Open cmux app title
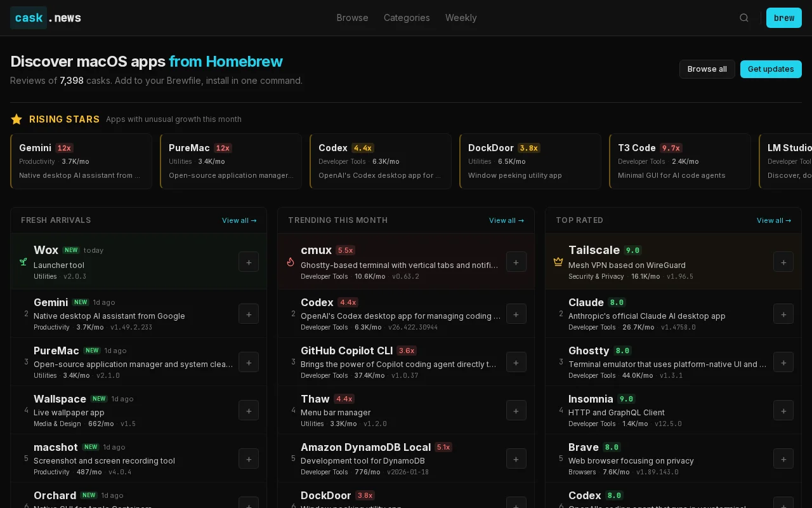Screen dimensions: 812x508 (317, 250)
